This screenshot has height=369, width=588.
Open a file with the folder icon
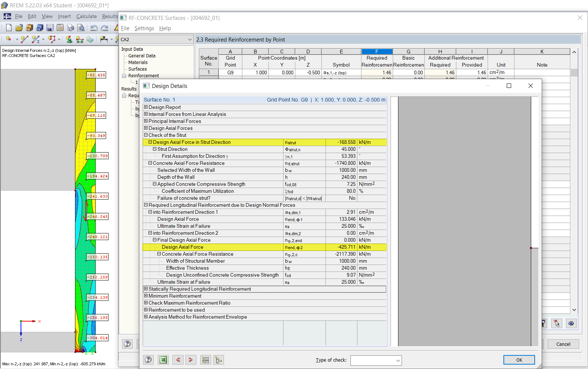tap(19, 28)
